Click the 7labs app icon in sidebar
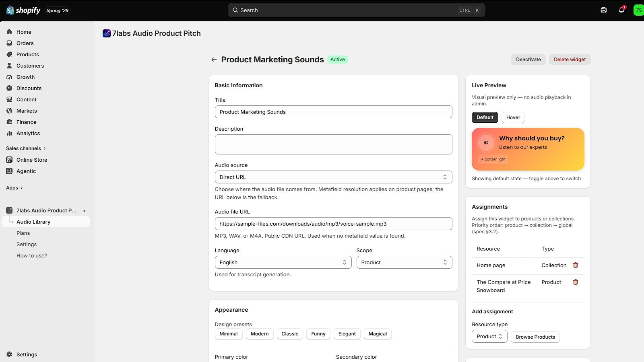This screenshot has width=644, height=362. 9,210
